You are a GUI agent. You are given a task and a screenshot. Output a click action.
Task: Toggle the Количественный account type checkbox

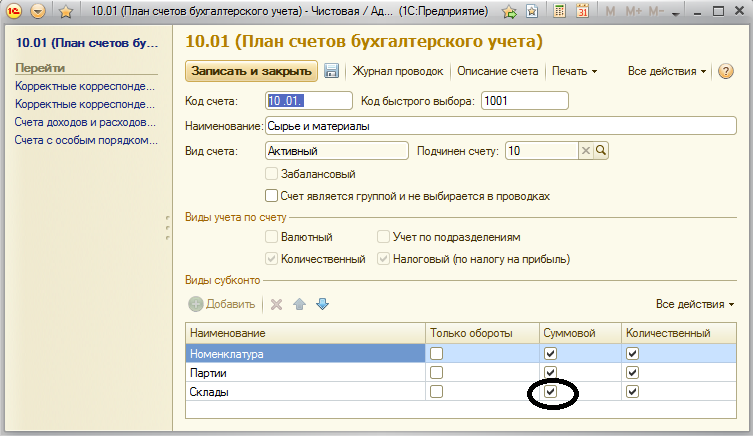(271, 259)
